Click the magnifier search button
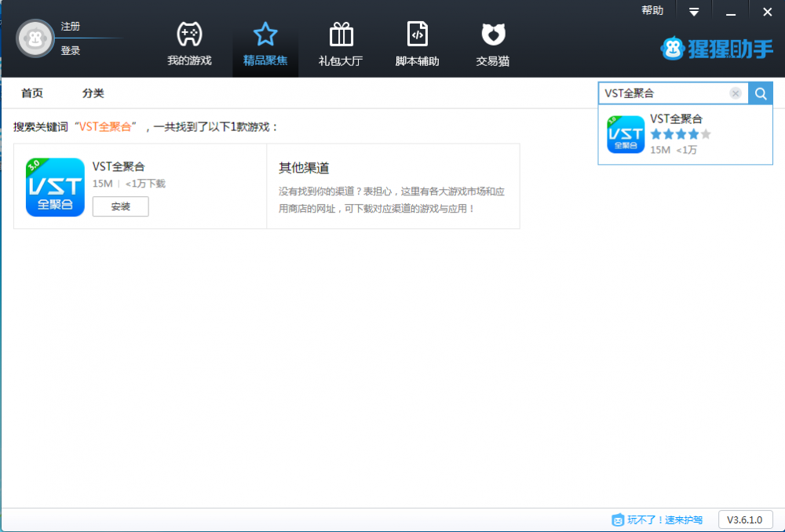Screen dimensions: 785x532 click(x=761, y=93)
